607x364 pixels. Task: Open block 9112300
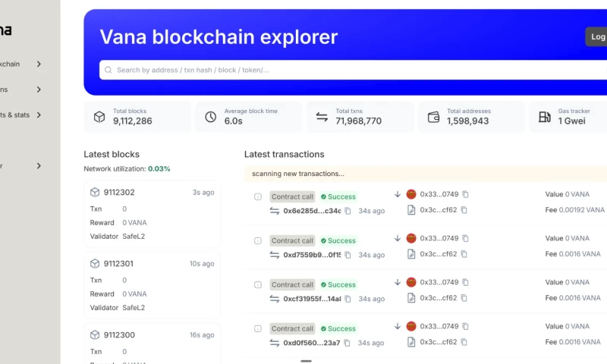coord(119,335)
